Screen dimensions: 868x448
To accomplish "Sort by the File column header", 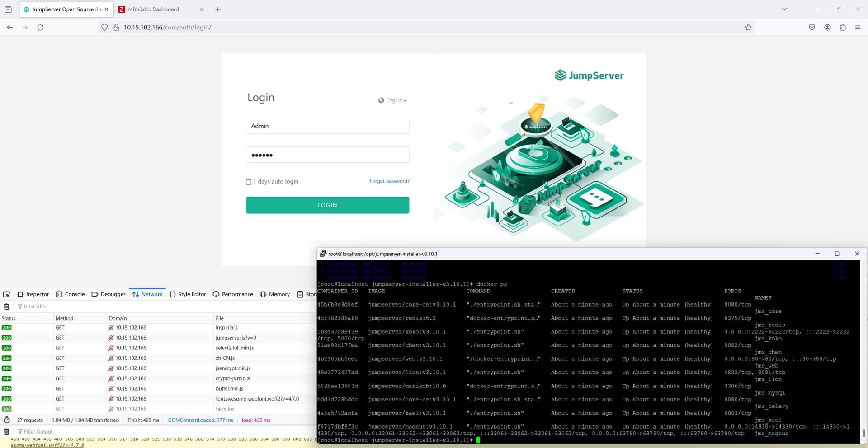I will tap(265, 318).
